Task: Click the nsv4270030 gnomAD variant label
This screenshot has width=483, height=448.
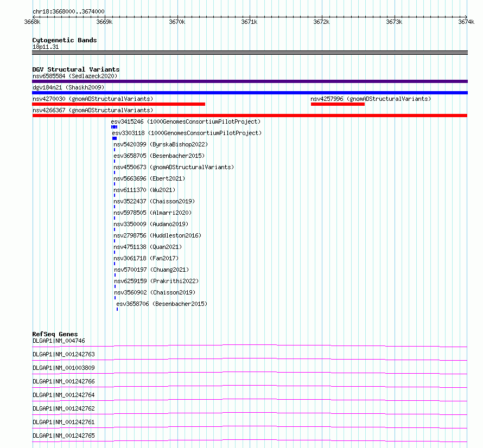Action: (93, 99)
